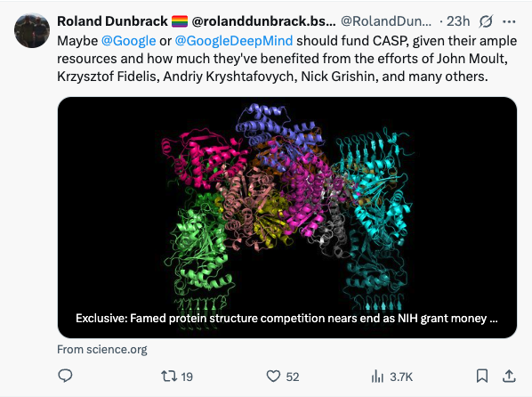Like the tweet with heart icon
This screenshot has width=532, height=397.
click(x=273, y=377)
